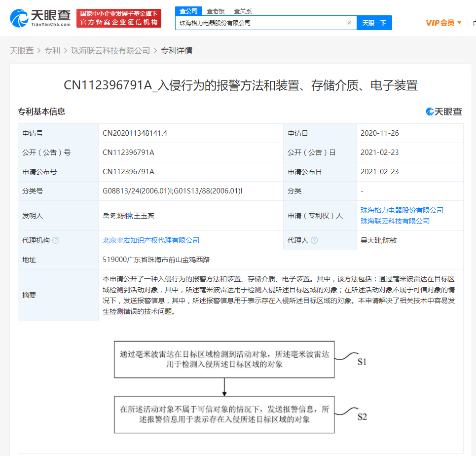The width and height of the screenshot is (476, 456).
Task: Switch to the 查关系 search tab
Action: pyautogui.click(x=243, y=11)
